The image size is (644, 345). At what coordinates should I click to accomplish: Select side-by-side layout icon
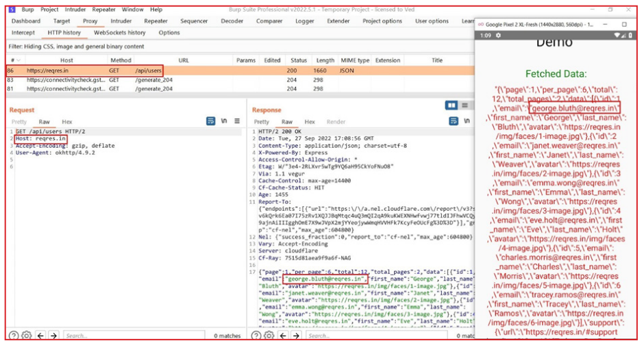[451, 105]
